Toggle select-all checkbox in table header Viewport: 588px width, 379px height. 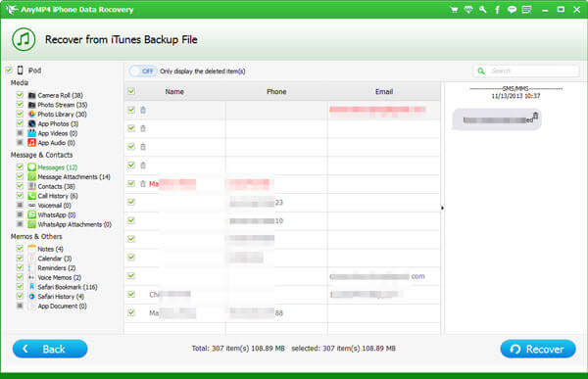click(x=131, y=91)
